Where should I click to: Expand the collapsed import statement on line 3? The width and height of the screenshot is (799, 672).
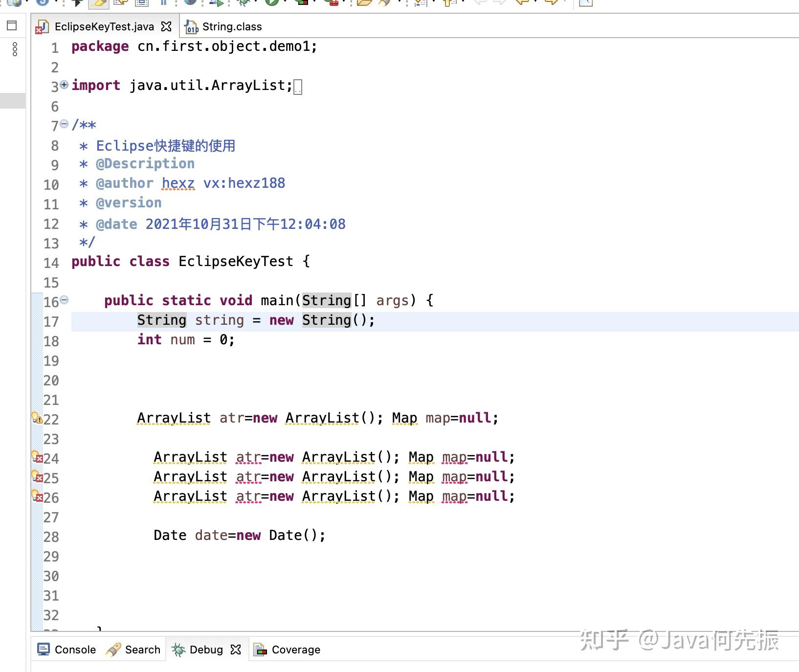(64, 85)
